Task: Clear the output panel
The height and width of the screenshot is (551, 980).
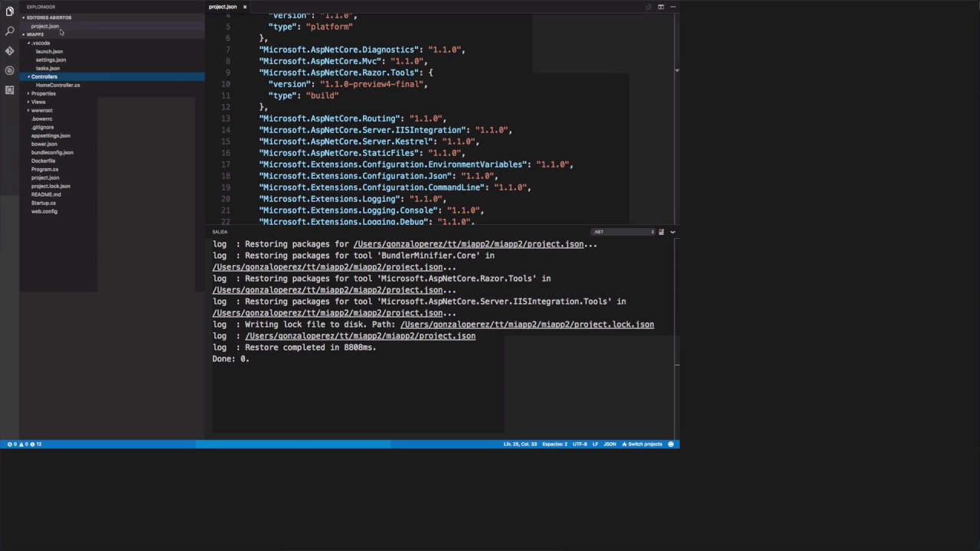Action: coord(661,232)
